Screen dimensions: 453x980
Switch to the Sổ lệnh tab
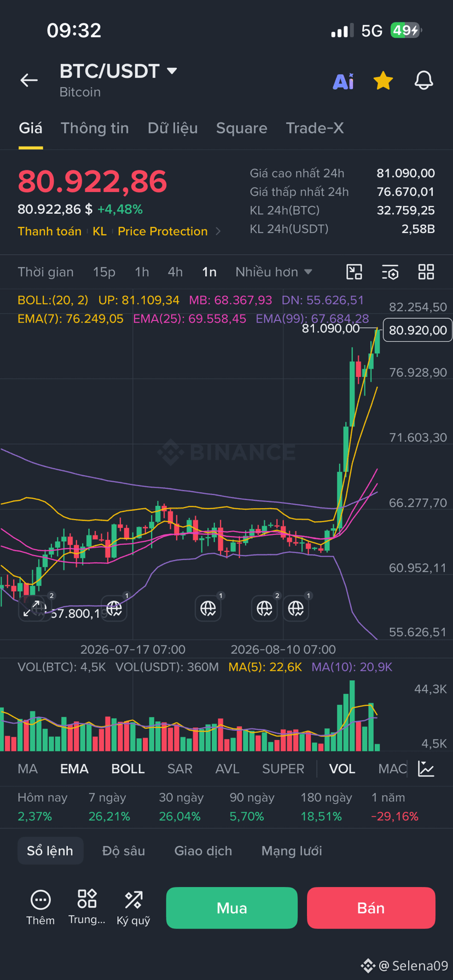(50, 851)
